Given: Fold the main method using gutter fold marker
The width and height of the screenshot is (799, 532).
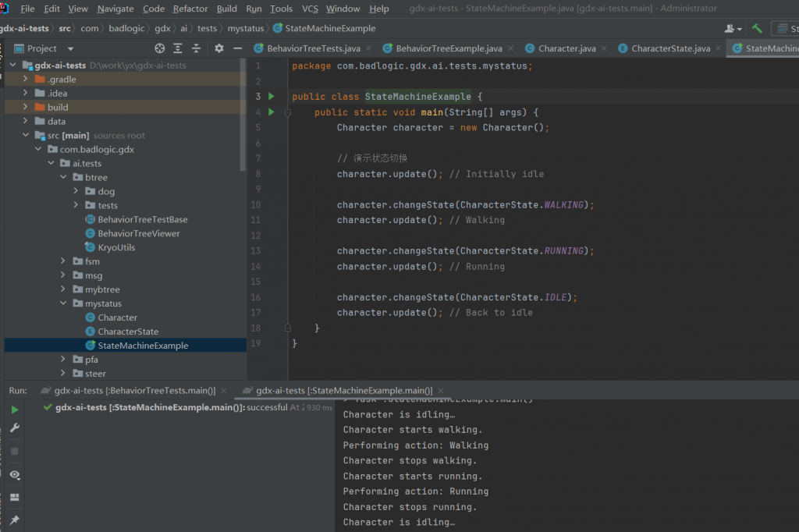Looking at the screenshot, I should point(288,112).
